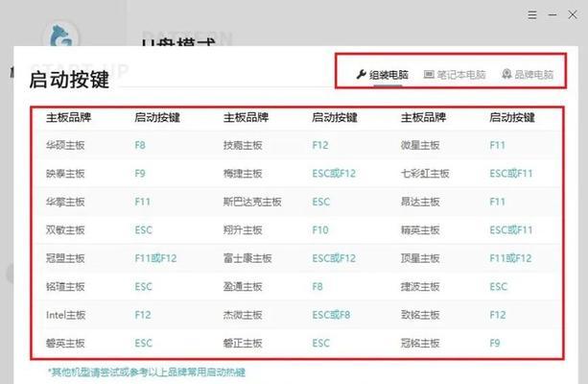588x384 pixels.
Task: Minimize the window with the dash button
Action: (553, 15)
